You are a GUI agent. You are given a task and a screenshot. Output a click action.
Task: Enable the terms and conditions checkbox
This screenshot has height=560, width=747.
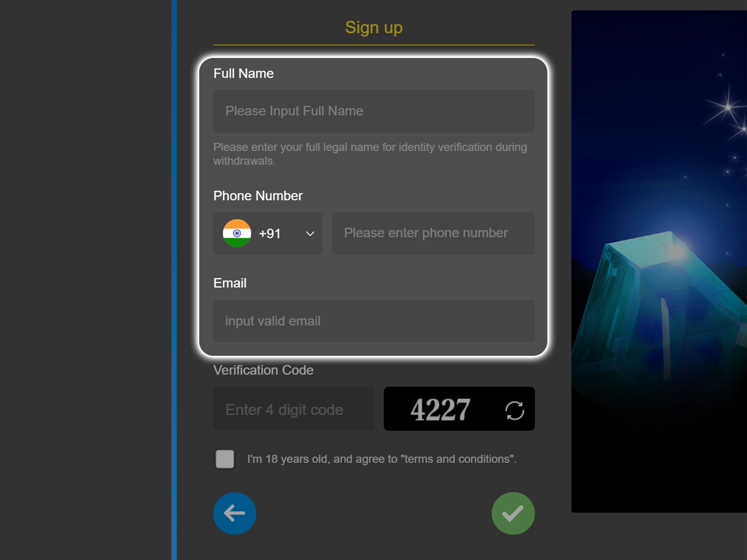(x=225, y=459)
